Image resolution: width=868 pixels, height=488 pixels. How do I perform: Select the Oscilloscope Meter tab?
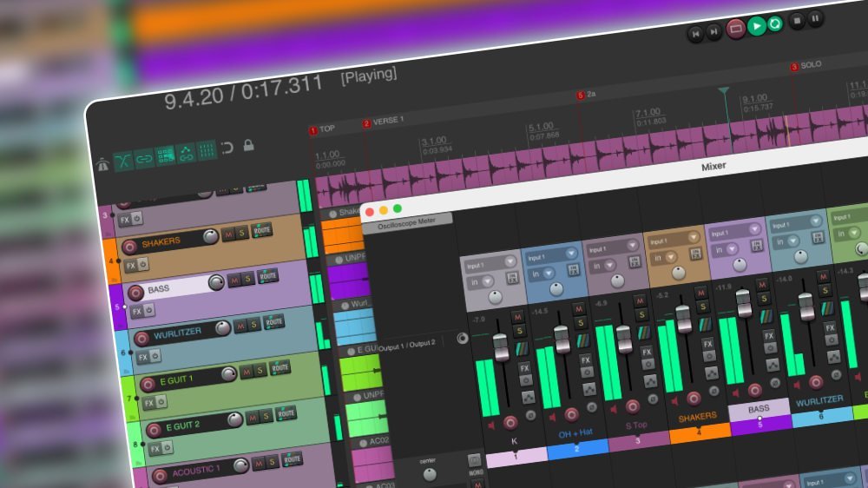click(407, 223)
